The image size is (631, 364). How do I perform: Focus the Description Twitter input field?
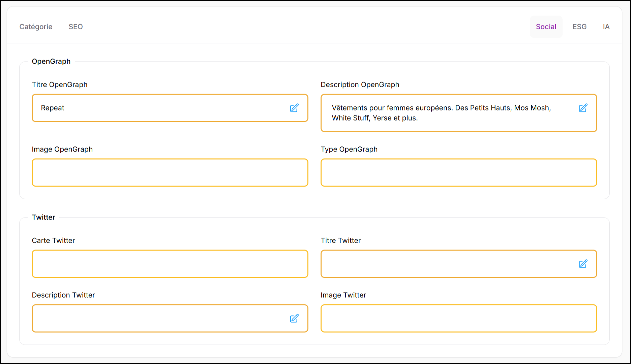click(x=158, y=318)
